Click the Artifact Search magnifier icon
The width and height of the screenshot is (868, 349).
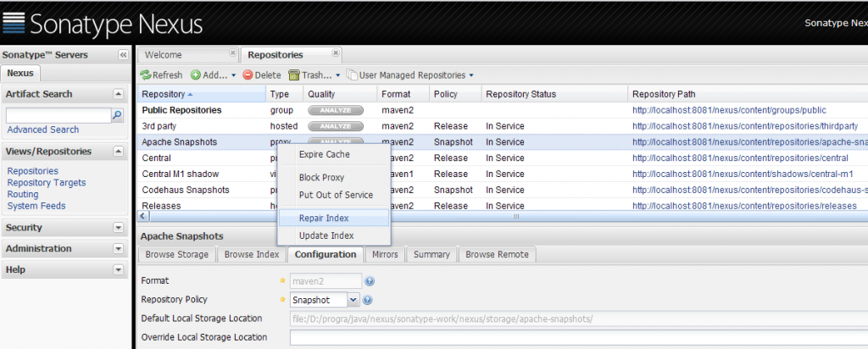[117, 115]
